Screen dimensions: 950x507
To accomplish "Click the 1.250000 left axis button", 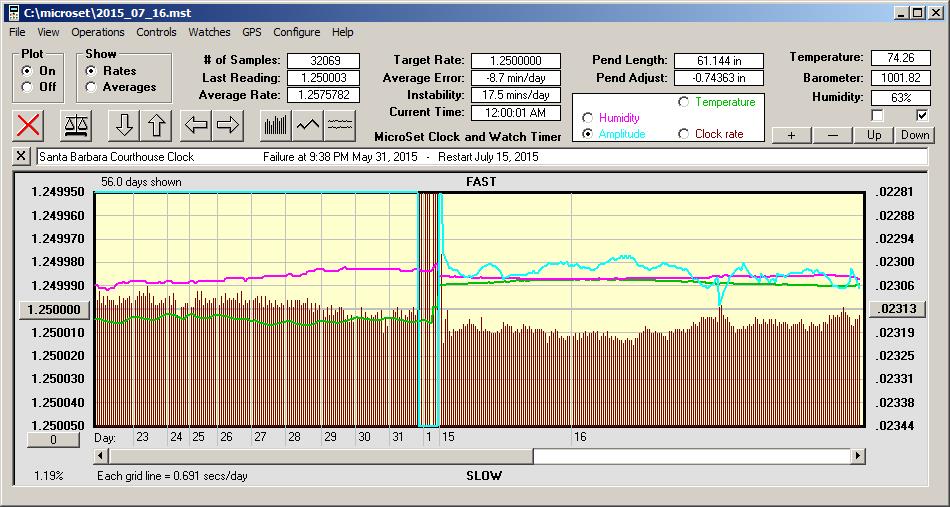I will (x=55, y=310).
